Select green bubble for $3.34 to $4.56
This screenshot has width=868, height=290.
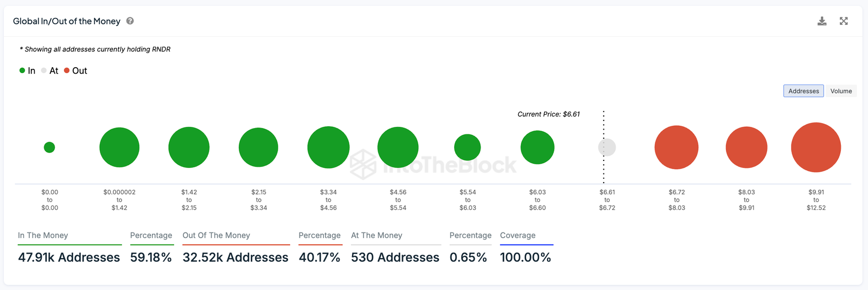pyautogui.click(x=328, y=147)
